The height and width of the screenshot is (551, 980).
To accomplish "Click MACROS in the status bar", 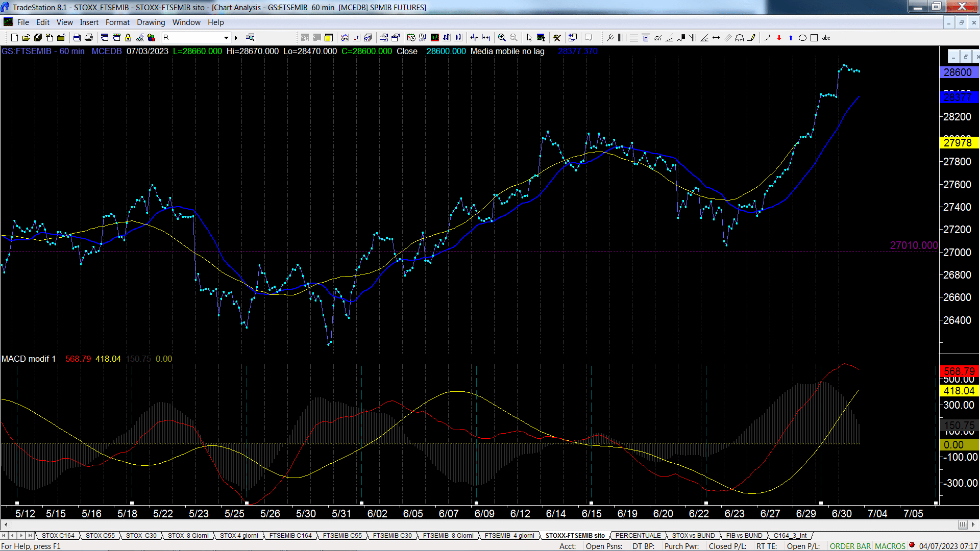I will tap(890, 546).
